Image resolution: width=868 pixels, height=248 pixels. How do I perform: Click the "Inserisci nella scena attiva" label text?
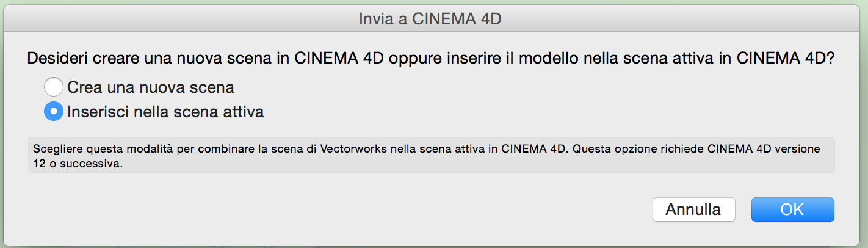pyautogui.click(x=165, y=112)
